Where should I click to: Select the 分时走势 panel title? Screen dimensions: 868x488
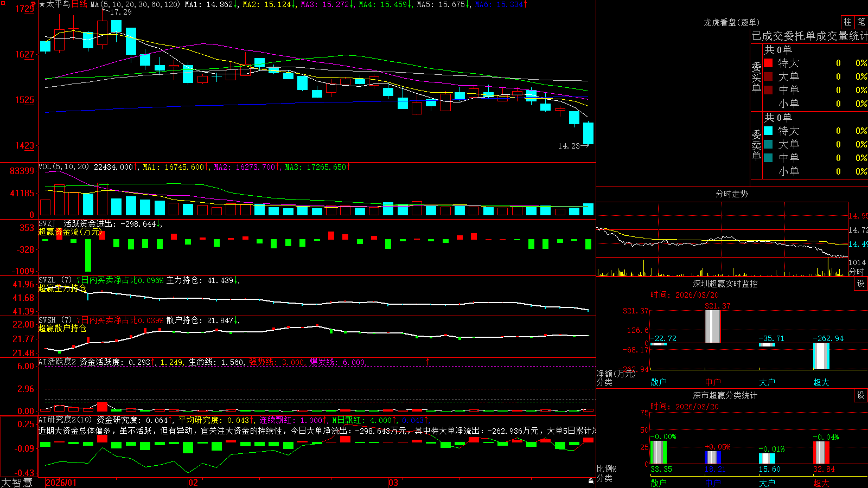point(731,194)
